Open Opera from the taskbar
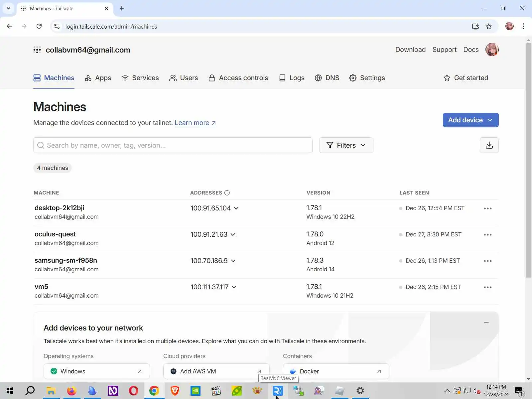 pyautogui.click(x=133, y=391)
